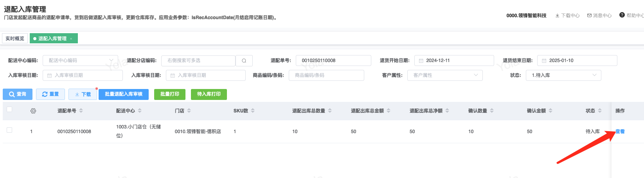Click the 下载 download button
Viewport: 644px width, 178px height.
(x=83, y=94)
